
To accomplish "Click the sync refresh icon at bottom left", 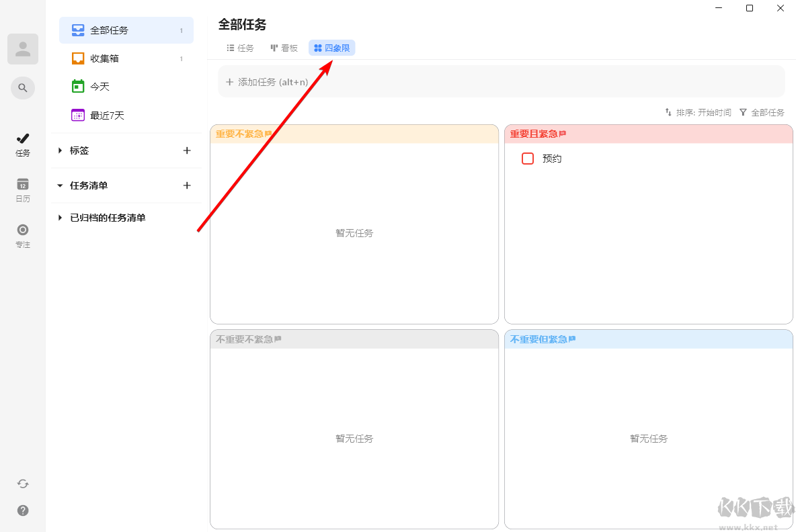I will click(x=22, y=484).
